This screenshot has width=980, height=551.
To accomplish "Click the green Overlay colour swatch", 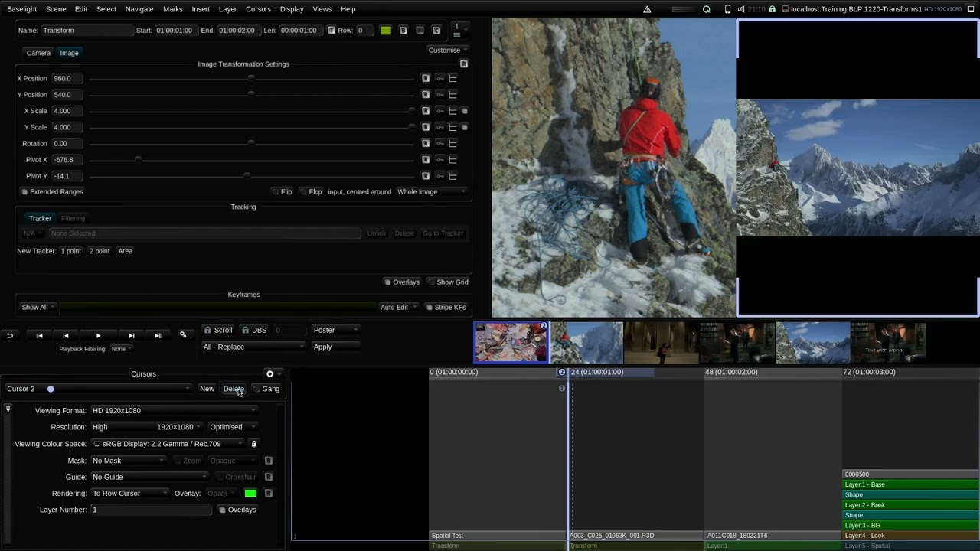I will click(x=250, y=494).
